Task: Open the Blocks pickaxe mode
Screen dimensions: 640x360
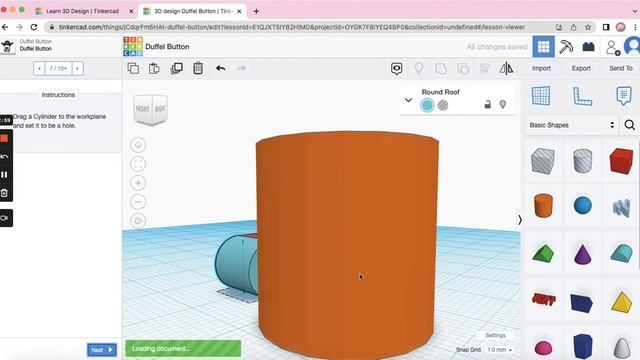Action: pos(566,47)
